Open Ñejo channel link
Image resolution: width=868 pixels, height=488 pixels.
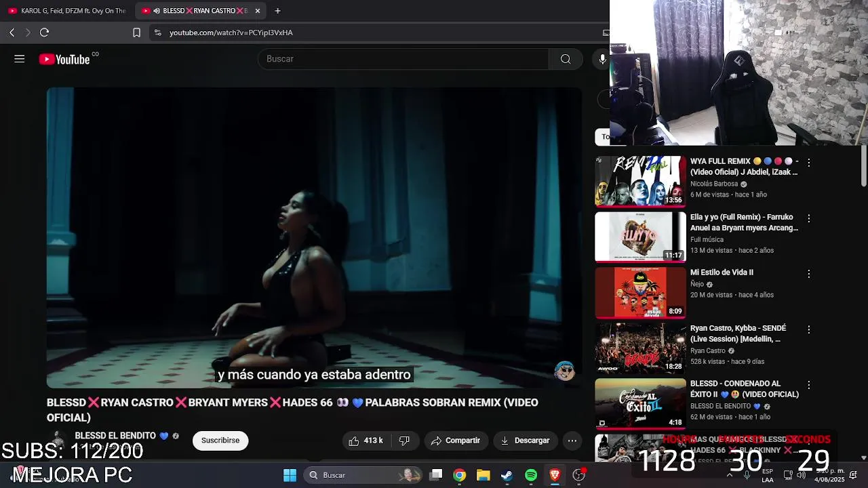[697, 284]
